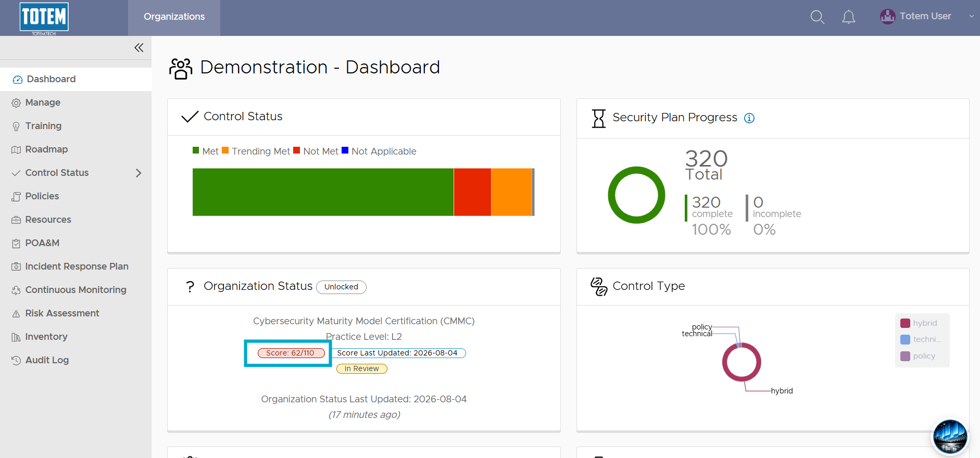
Task: Click the Resources briefcase icon
Action: [x=16, y=220]
